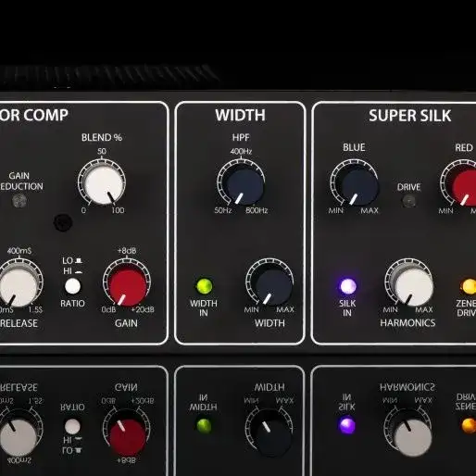Click the white HARMONICS knob
This screenshot has height=476, width=476.
pos(412,285)
